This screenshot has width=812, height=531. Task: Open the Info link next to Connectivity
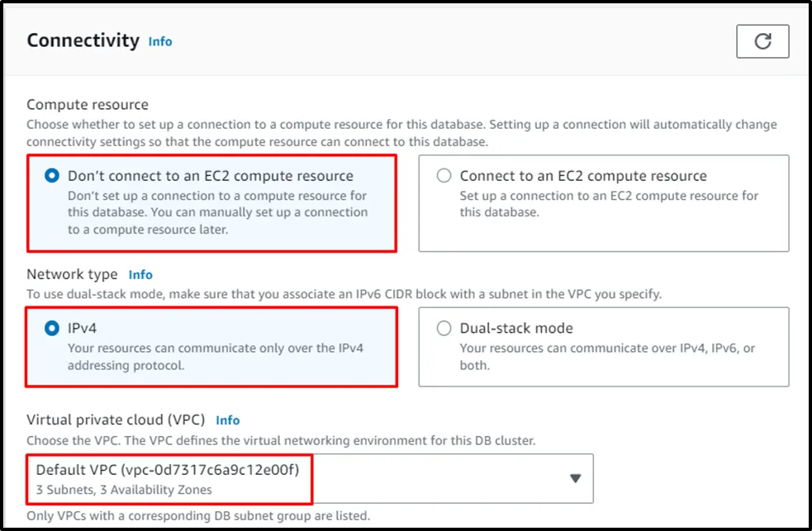(x=160, y=41)
